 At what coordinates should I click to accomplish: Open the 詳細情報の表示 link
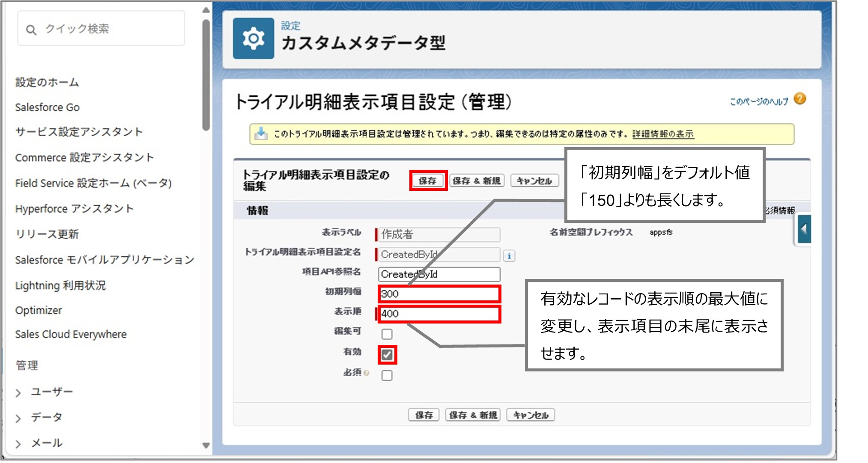(662, 134)
